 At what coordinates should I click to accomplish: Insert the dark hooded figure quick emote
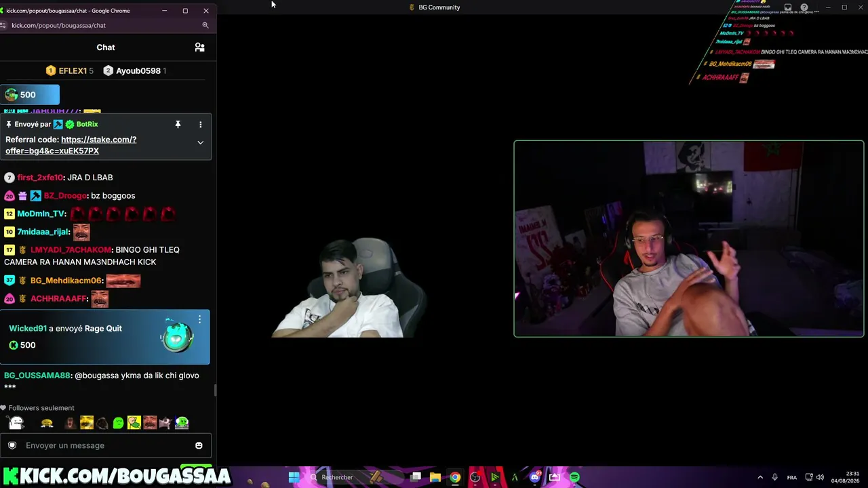click(102, 424)
